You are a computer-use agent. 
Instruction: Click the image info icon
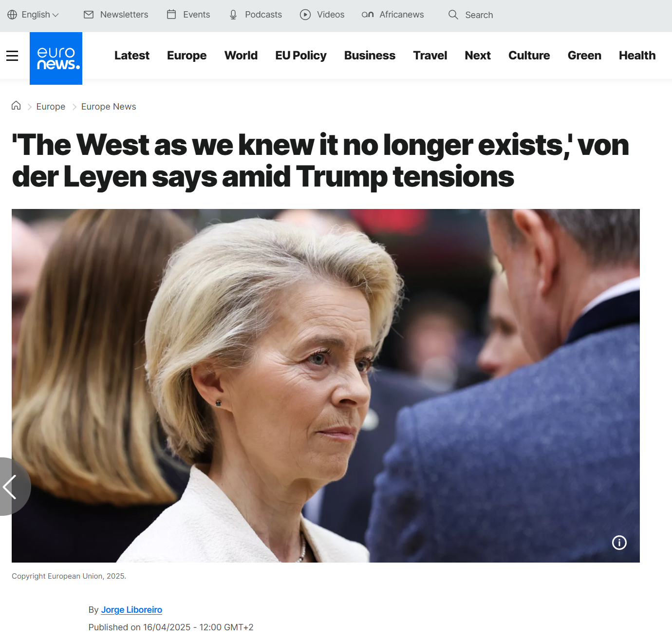[619, 543]
